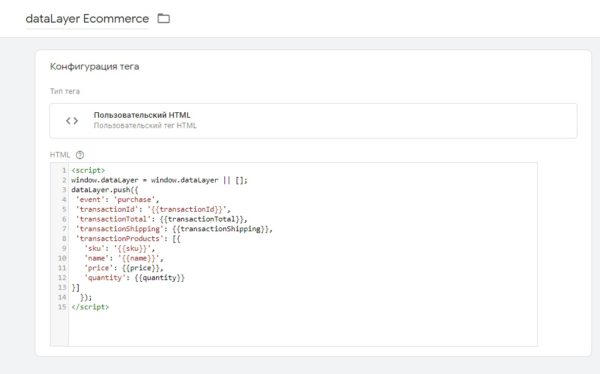Place cursor on the 'sku' code line

119,248
